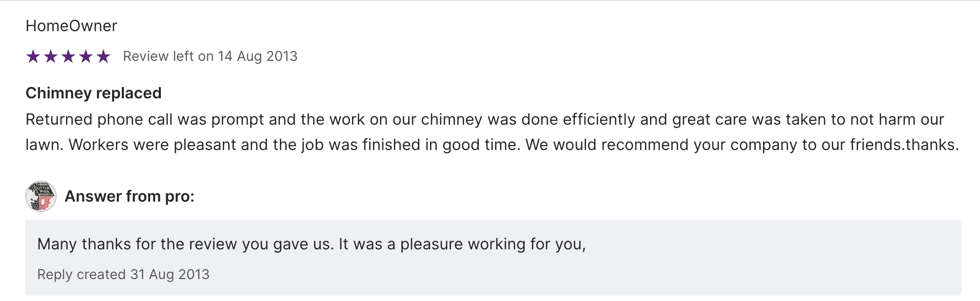Image resolution: width=980 pixels, height=301 pixels.
Task: Click the fourth purple rating star
Action: 86,56
